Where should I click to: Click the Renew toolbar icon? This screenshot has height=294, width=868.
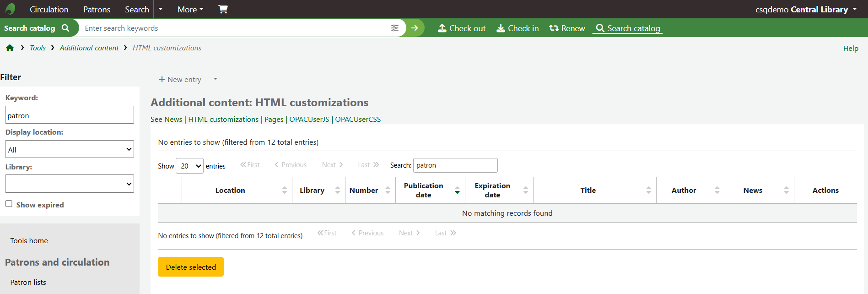(x=554, y=28)
